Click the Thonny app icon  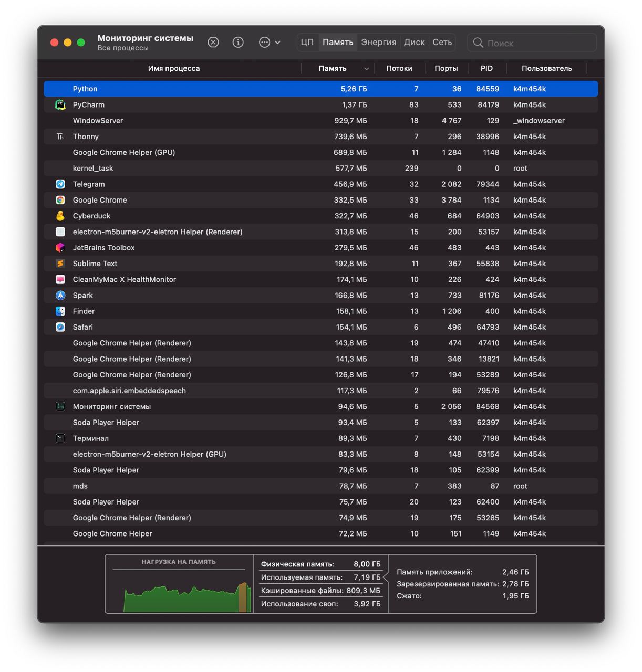[x=60, y=136]
